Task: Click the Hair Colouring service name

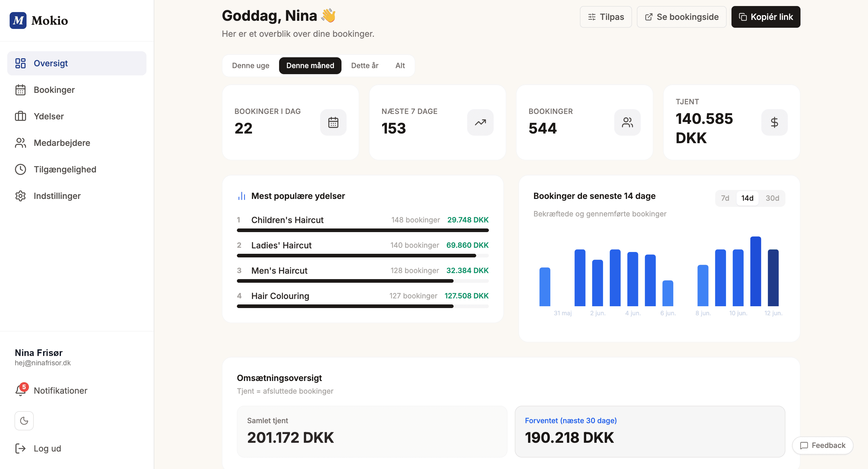Action: (x=280, y=296)
